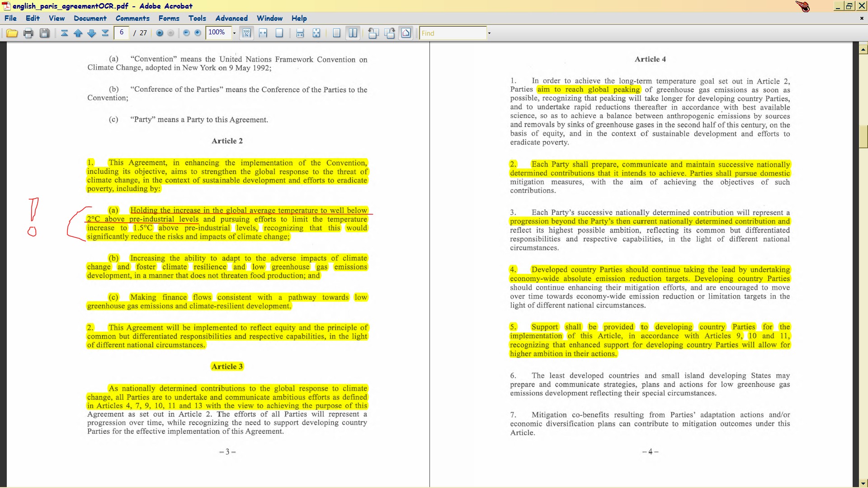Click the current page number field
The width and height of the screenshot is (868, 488).
(x=122, y=33)
